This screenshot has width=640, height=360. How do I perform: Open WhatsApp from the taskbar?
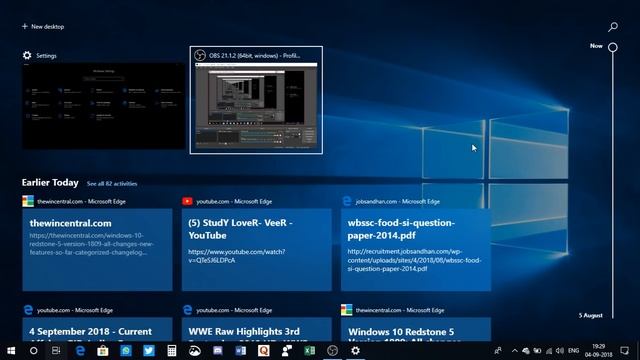126,351
